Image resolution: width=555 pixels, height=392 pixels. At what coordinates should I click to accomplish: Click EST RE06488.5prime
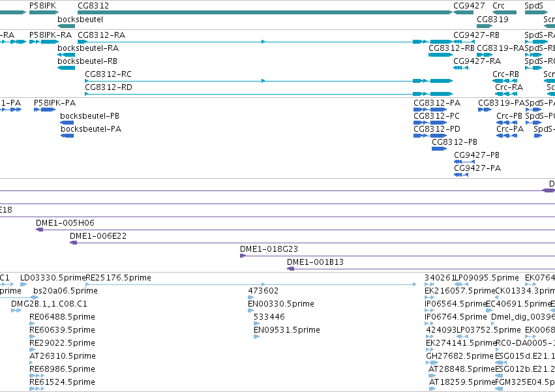tap(32, 324)
